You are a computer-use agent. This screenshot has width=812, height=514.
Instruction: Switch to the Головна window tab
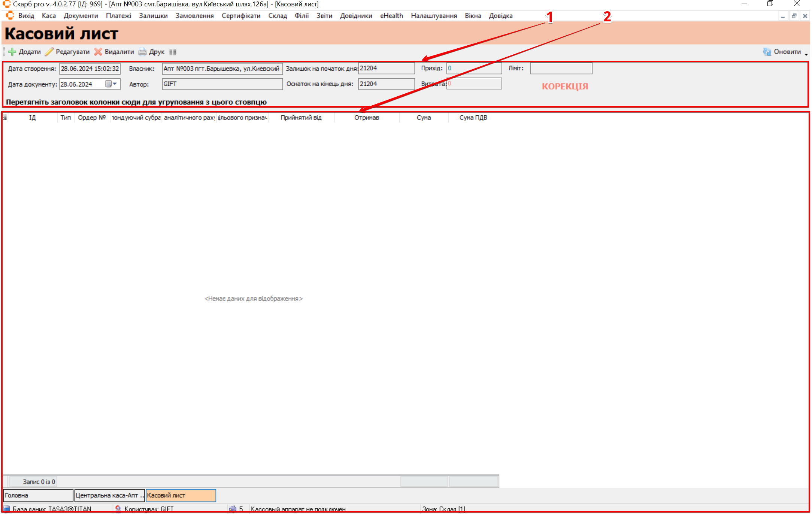37,495
